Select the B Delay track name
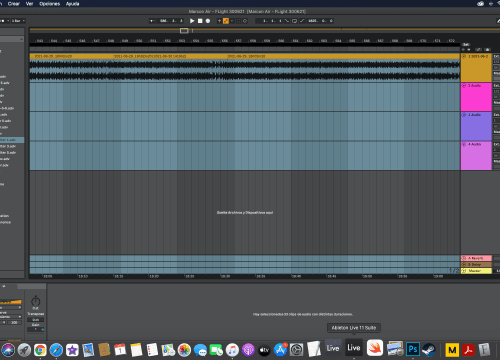The width and height of the screenshot is (500, 360). (x=475, y=264)
